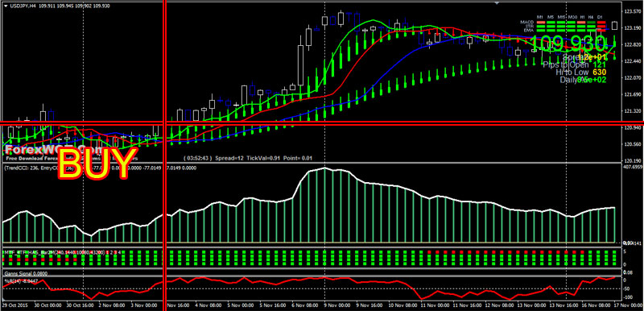Click the 122.820 price axis label

tap(632, 44)
